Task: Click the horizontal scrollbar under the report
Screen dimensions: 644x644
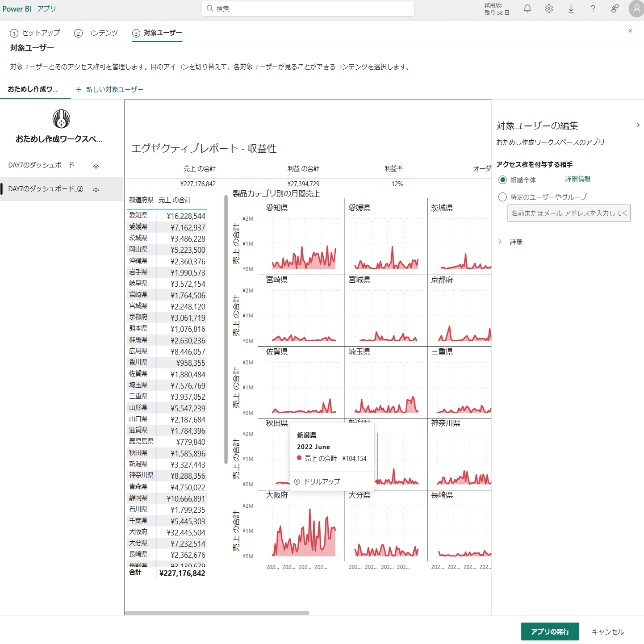Action: pyautogui.click(x=217, y=613)
